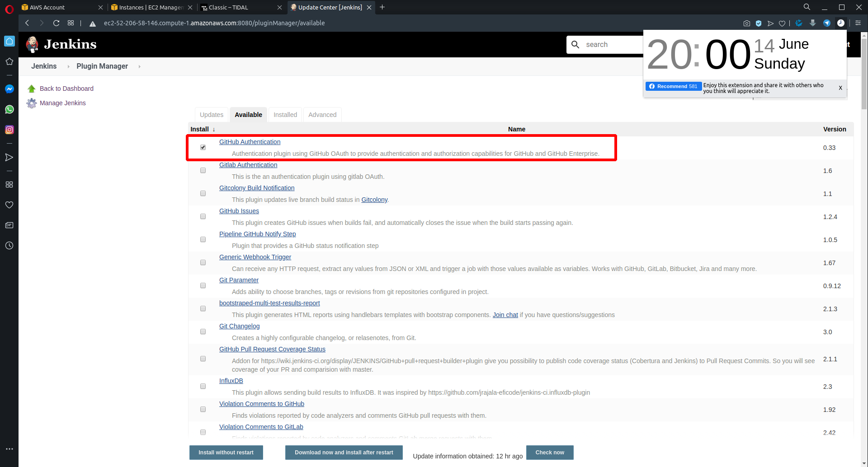This screenshot has width=868, height=467.
Task: Click the Jenkins logo icon in header
Action: coord(32,44)
